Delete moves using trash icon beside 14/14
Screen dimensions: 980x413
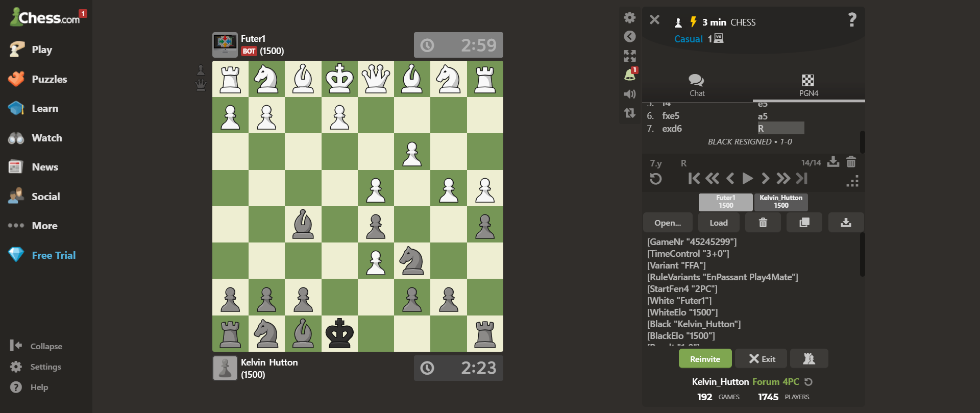pos(851,162)
